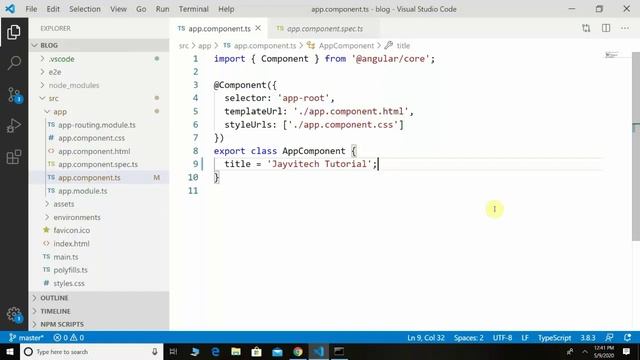The image size is (640, 360).
Task: Click the Open Changes icon in editor toolbar
Action: click(x=586, y=28)
